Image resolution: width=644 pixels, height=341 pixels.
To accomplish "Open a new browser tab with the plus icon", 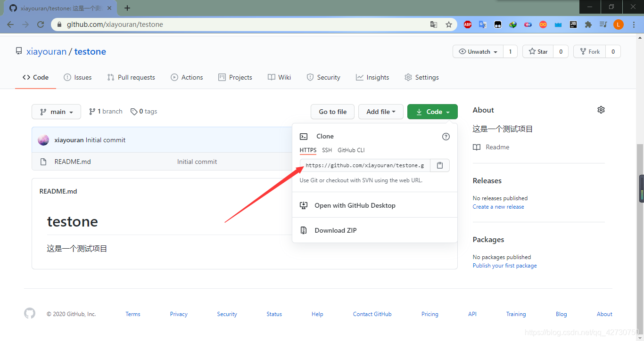I will point(127,8).
